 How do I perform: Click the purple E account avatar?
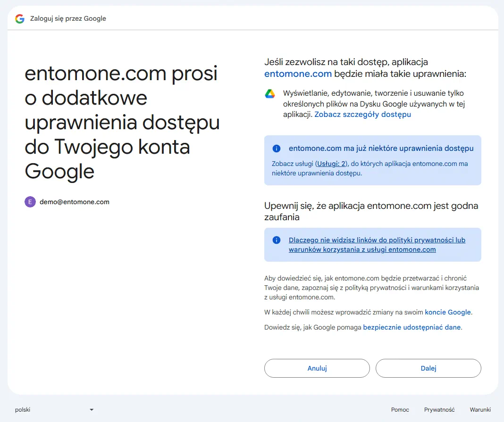pyautogui.click(x=30, y=202)
